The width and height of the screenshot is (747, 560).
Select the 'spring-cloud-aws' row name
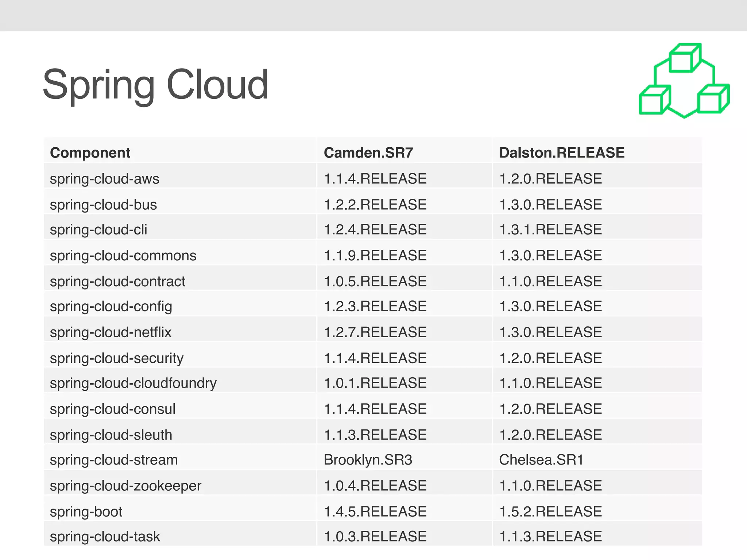click(105, 179)
